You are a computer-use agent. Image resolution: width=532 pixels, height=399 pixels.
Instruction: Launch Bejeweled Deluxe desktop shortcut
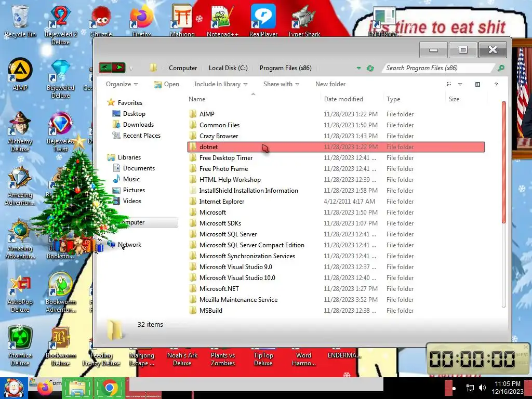(60, 79)
